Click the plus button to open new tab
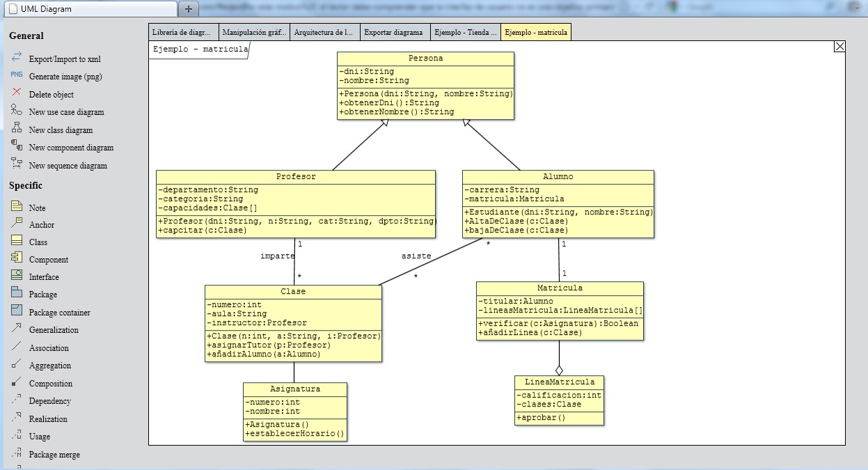Screen dimensions: 868x470 click(188, 9)
